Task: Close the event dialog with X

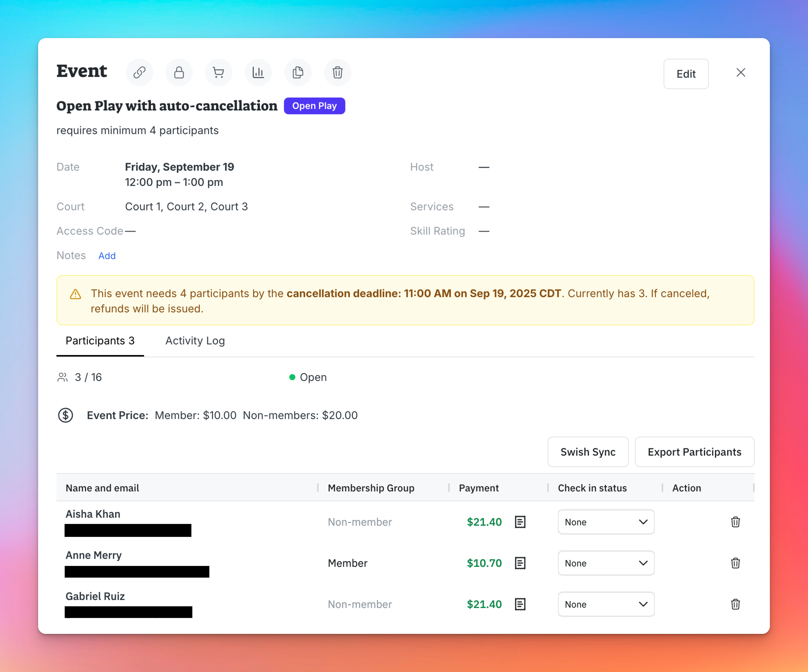Action: [x=741, y=72]
